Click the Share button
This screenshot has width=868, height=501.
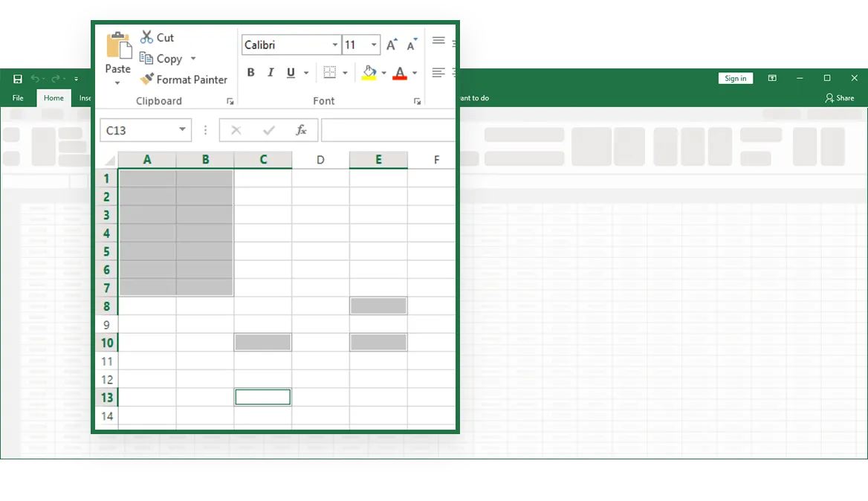click(840, 98)
